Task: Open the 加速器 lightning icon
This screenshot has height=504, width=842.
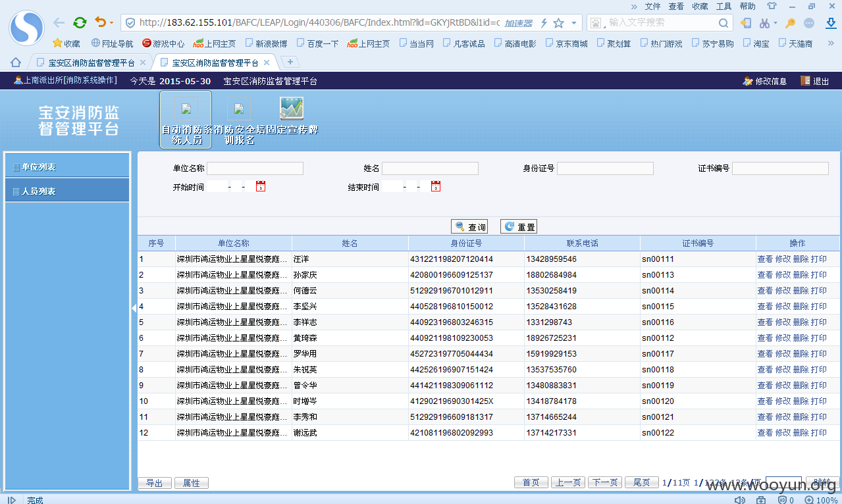Action: point(544,23)
